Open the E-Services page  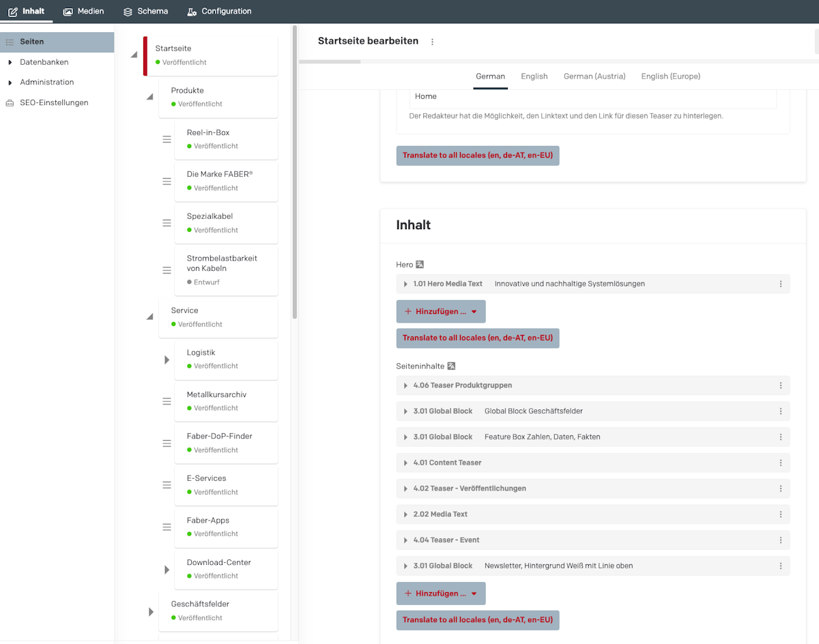click(x=226, y=485)
